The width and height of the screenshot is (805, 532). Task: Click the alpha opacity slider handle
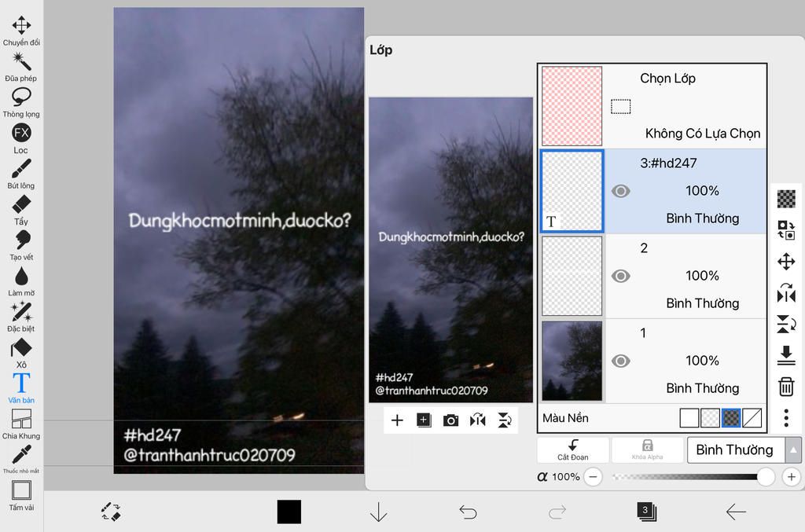766,477
